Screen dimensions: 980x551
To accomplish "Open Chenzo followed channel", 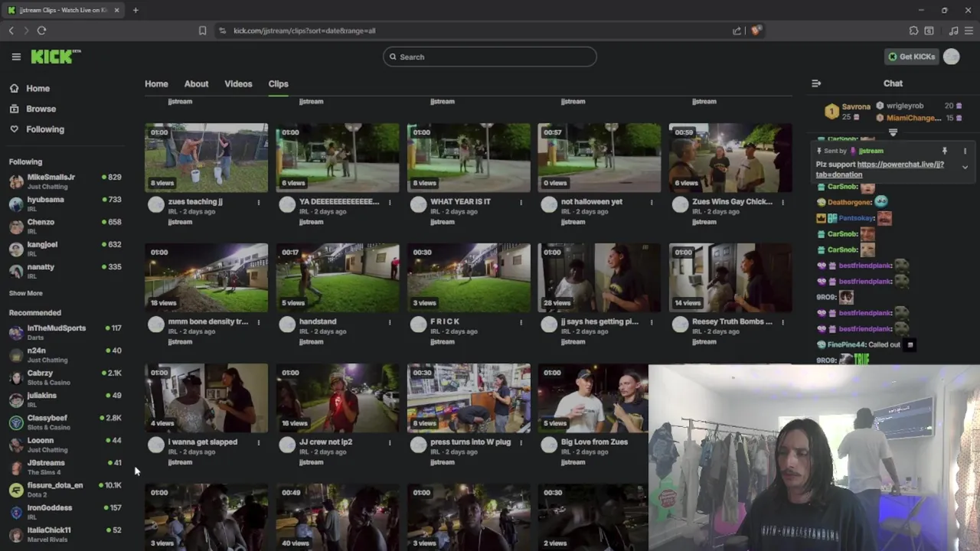I will (x=65, y=226).
